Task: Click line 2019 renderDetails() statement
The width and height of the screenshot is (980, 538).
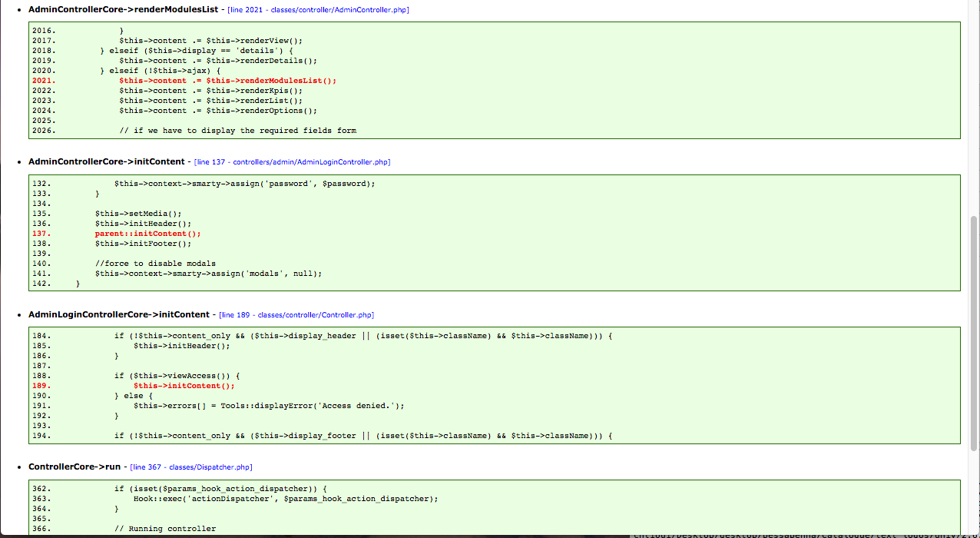Action: (218, 61)
